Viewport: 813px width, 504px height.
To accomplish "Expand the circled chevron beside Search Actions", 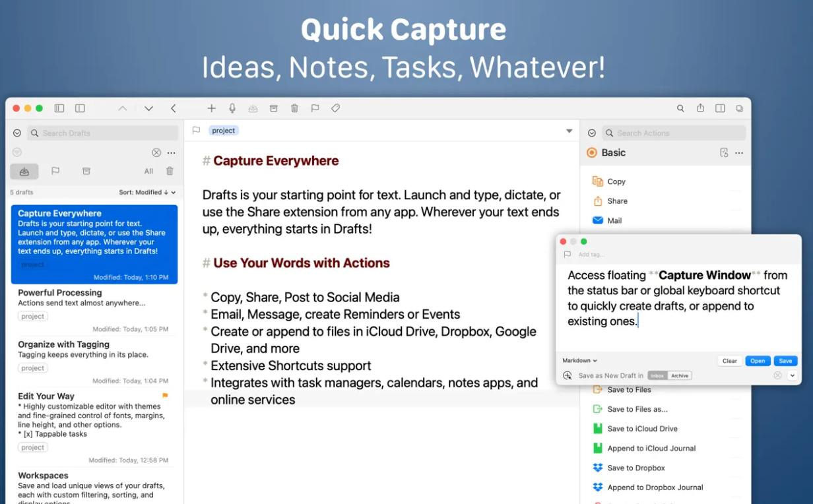I will tap(592, 133).
